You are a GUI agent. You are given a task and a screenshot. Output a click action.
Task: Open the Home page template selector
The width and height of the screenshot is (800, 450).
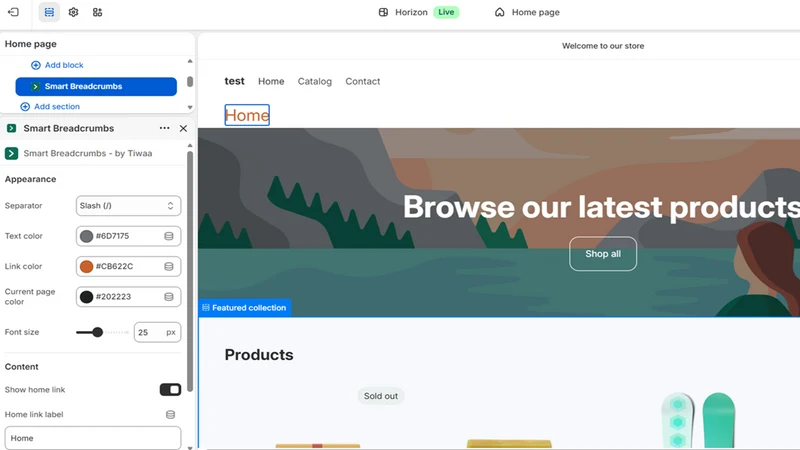click(527, 12)
